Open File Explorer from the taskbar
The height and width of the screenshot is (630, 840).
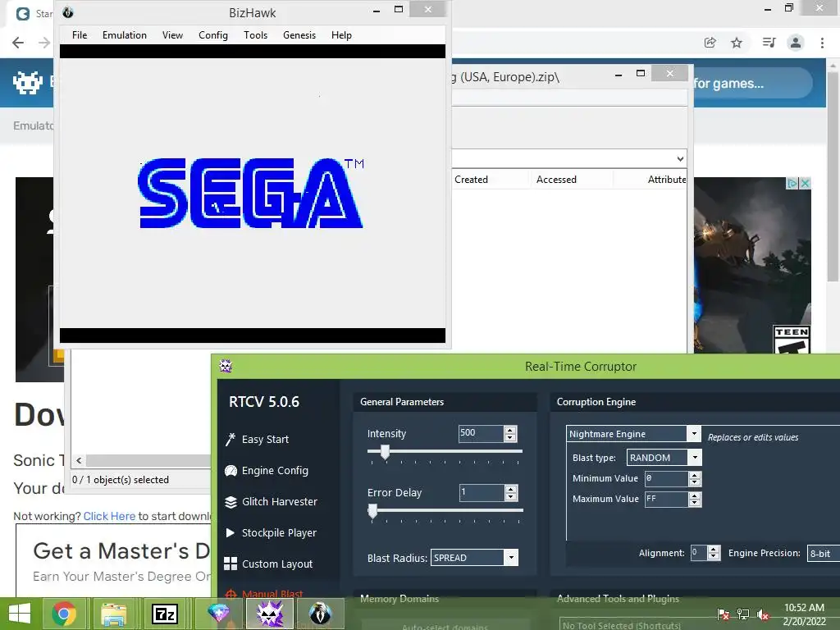click(114, 614)
